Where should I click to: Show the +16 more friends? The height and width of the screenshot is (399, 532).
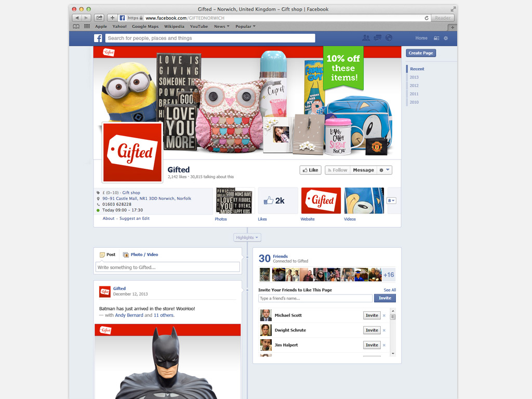(389, 275)
